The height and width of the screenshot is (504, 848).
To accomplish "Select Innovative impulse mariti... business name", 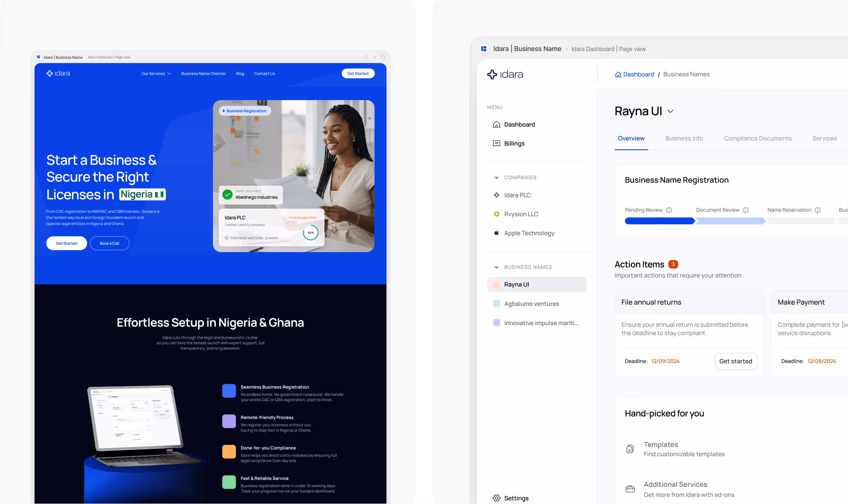I will coord(537,323).
